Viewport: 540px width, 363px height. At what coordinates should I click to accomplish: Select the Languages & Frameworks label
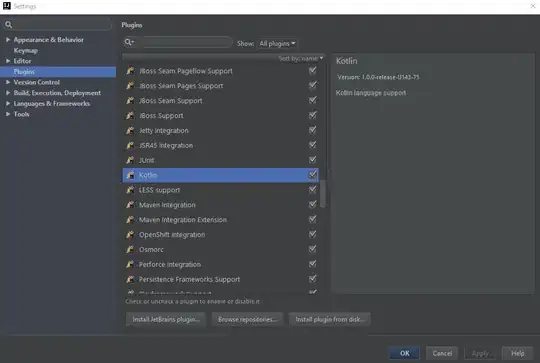click(x=52, y=104)
